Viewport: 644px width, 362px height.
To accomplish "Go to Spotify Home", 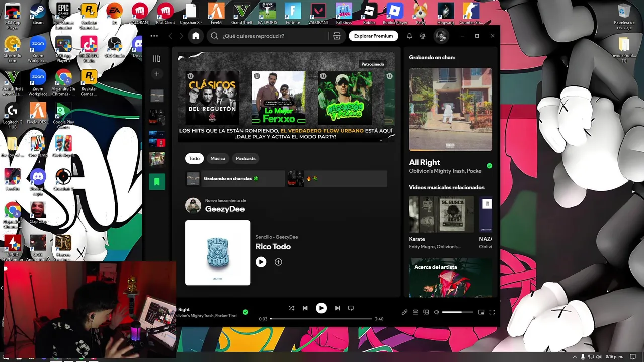I will [196, 36].
